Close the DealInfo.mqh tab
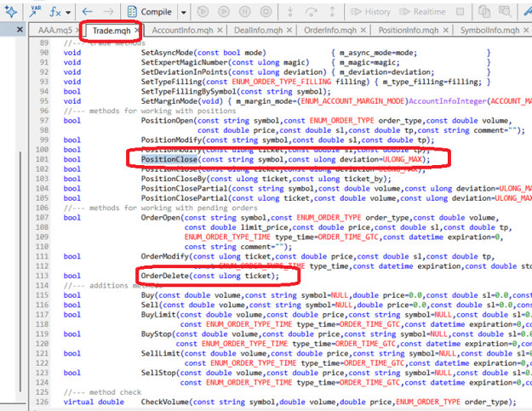 [289, 30]
